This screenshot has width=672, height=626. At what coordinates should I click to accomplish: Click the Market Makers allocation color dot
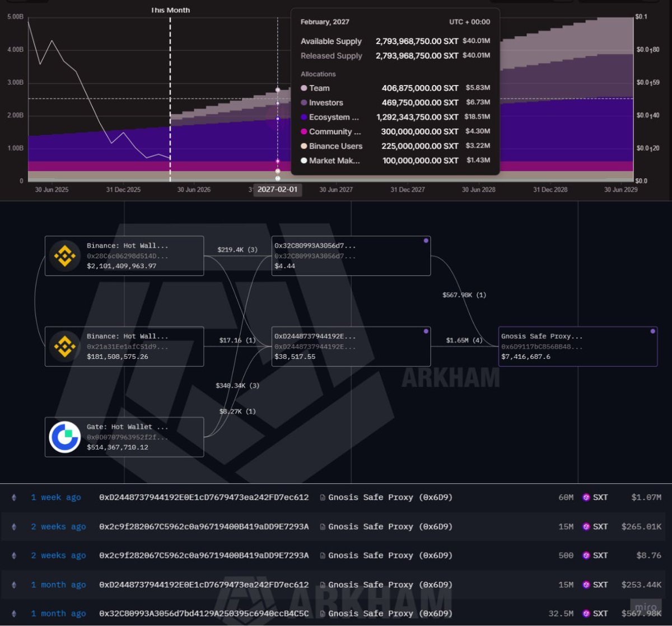click(304, 161)
